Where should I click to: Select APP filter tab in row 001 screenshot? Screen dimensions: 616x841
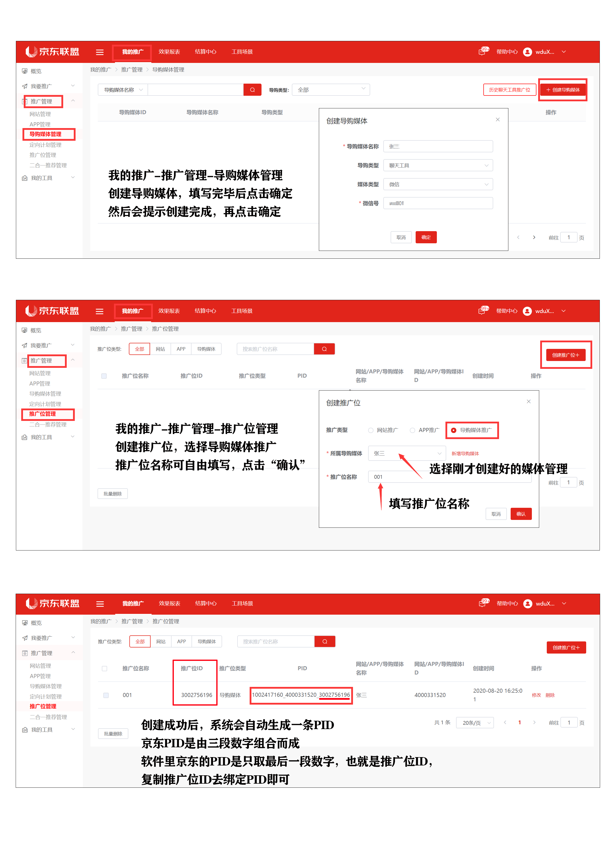(182, 642)
